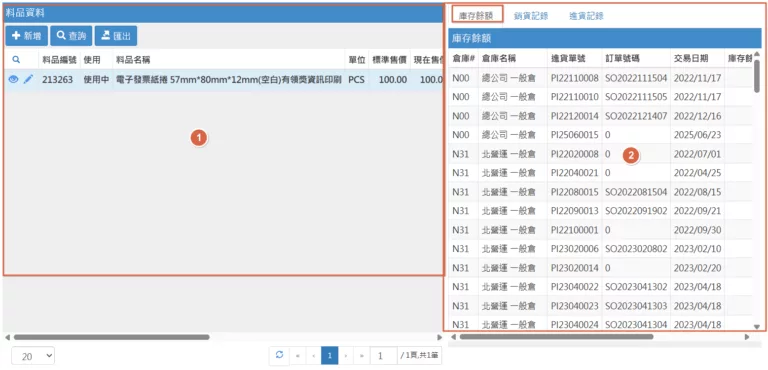This screenshot has height=370, width=768.
Task: Select purchase number PI22100001
Action: pyautogui.click(x=575, y=230)
